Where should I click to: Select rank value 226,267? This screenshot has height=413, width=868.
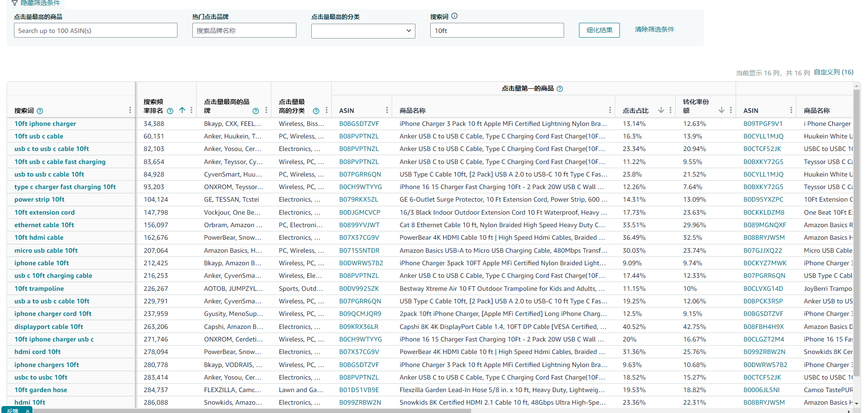pos(156,288)
